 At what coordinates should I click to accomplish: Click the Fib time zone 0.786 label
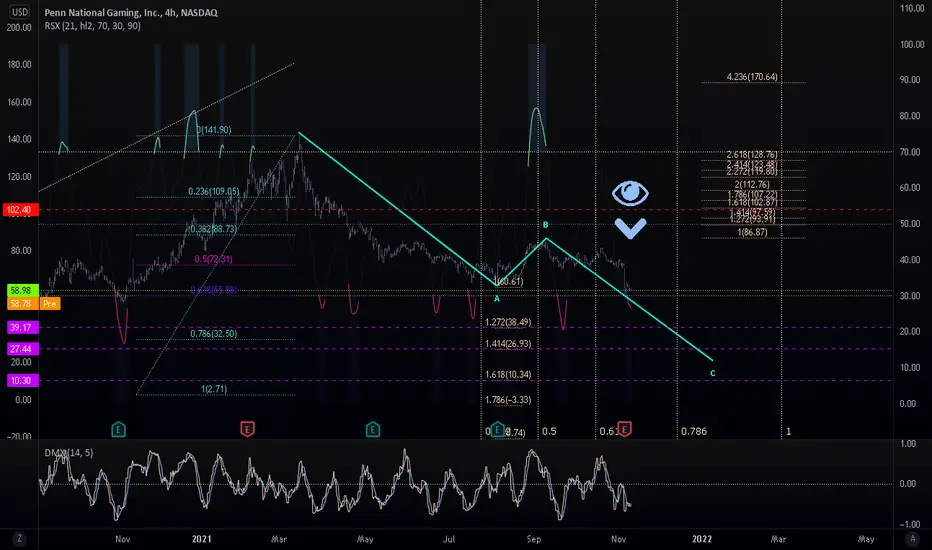[x=694, y=432]
